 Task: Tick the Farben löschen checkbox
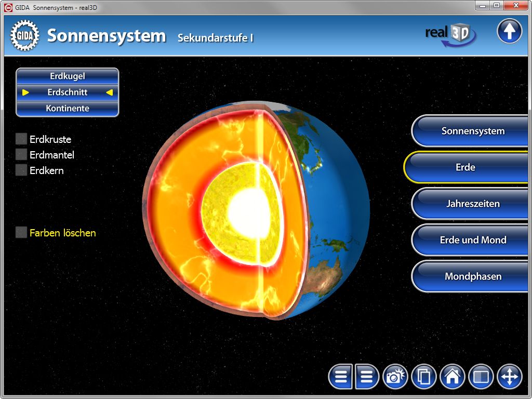[21, 233]
